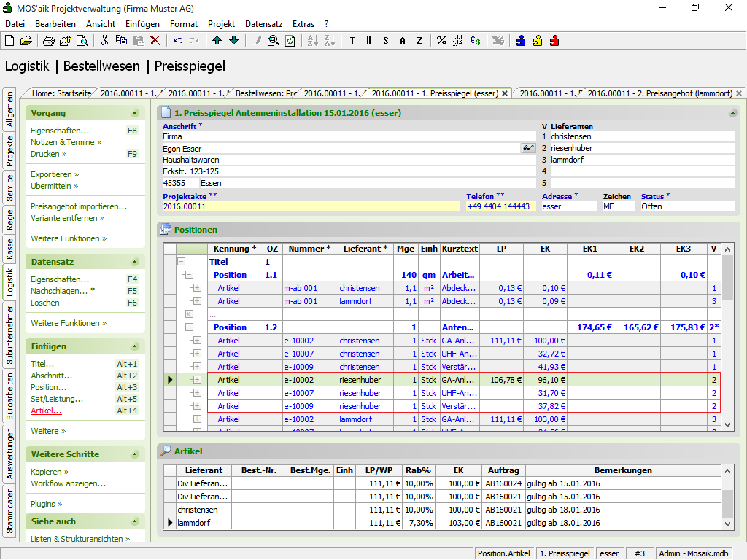Click the Lieferant 4 empty field
The width and height of the screenshot is (747, 560).
click(642, 171)
